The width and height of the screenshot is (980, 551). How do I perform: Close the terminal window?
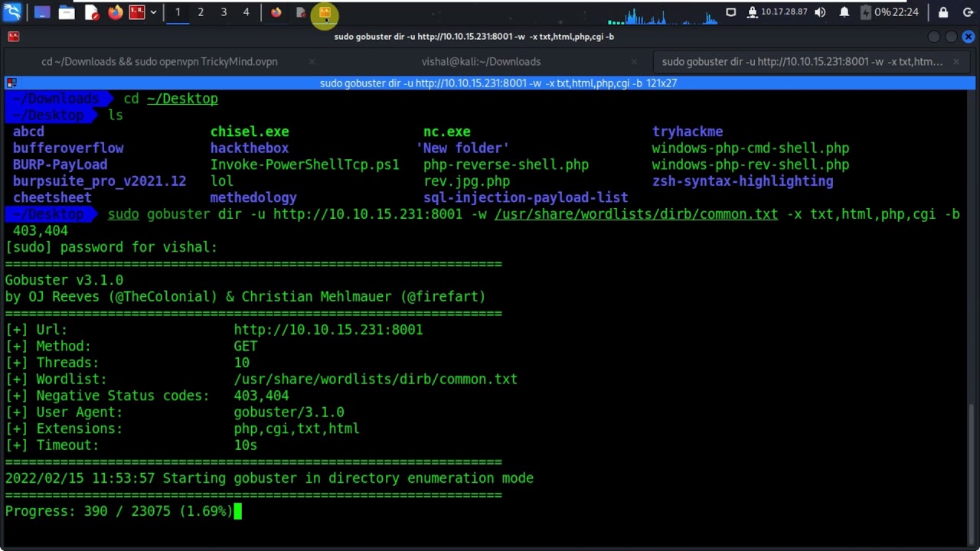969,37
